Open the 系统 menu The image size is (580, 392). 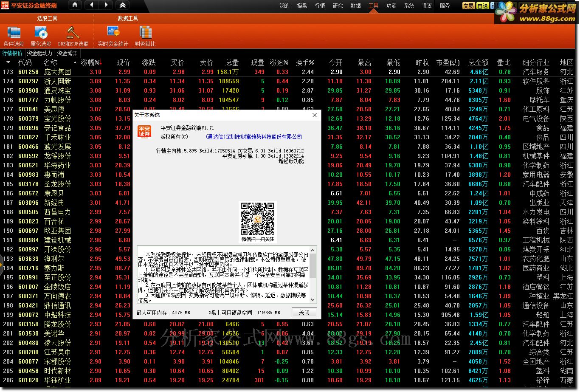409,6
